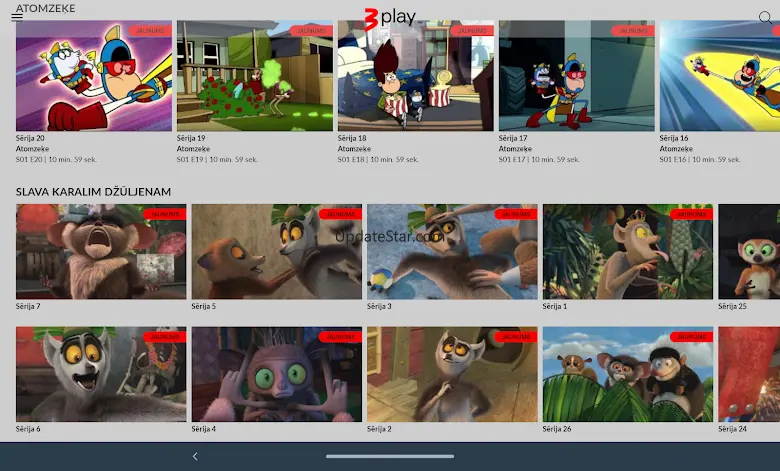Viewport: 780px width, 471px height.
Task: Play King Julien Sērija 3 thumbnail
Action: click(452, 252)
